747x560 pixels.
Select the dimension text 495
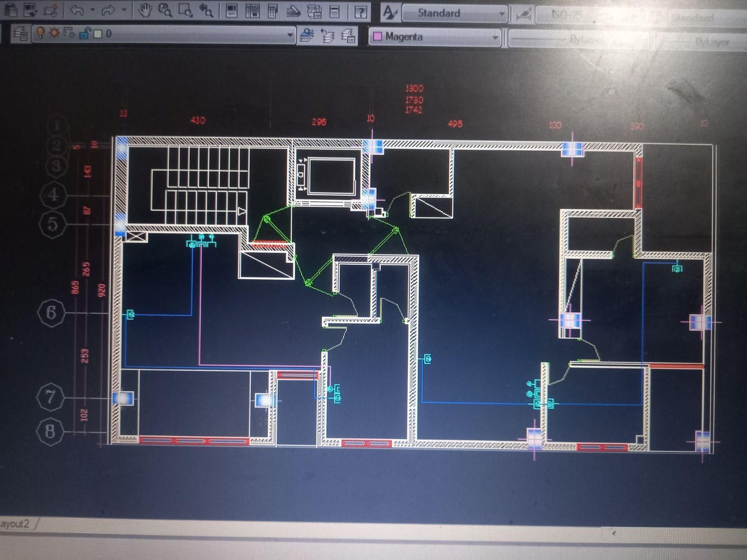tap(455, 123)
